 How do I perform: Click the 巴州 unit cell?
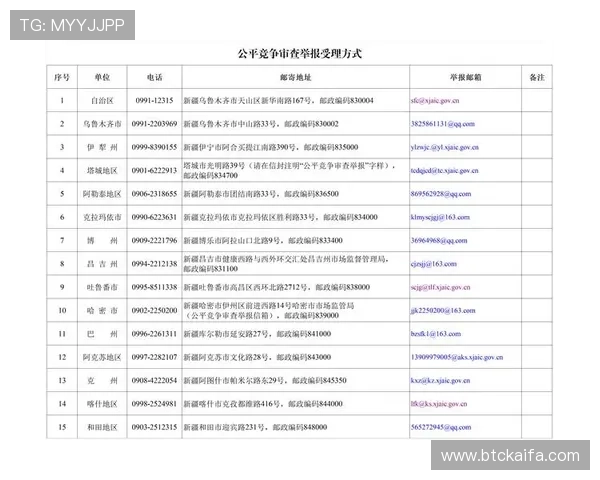click(102, 334)
